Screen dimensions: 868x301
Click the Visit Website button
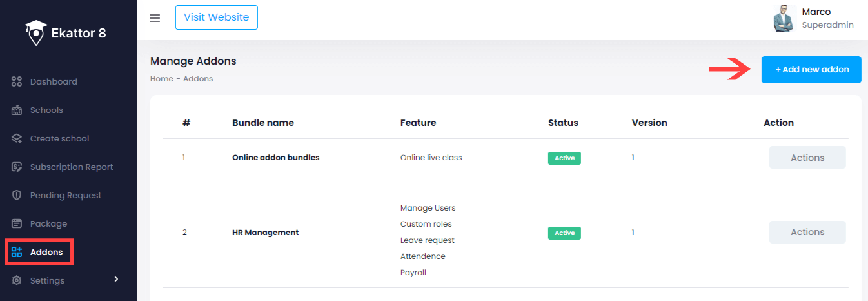point(216,17)
